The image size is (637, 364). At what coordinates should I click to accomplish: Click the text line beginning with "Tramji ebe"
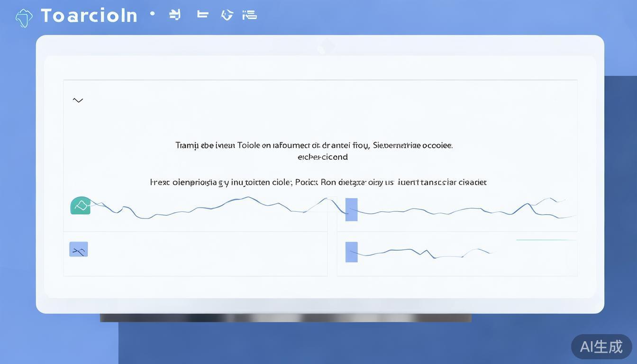(x=314, y=146)
